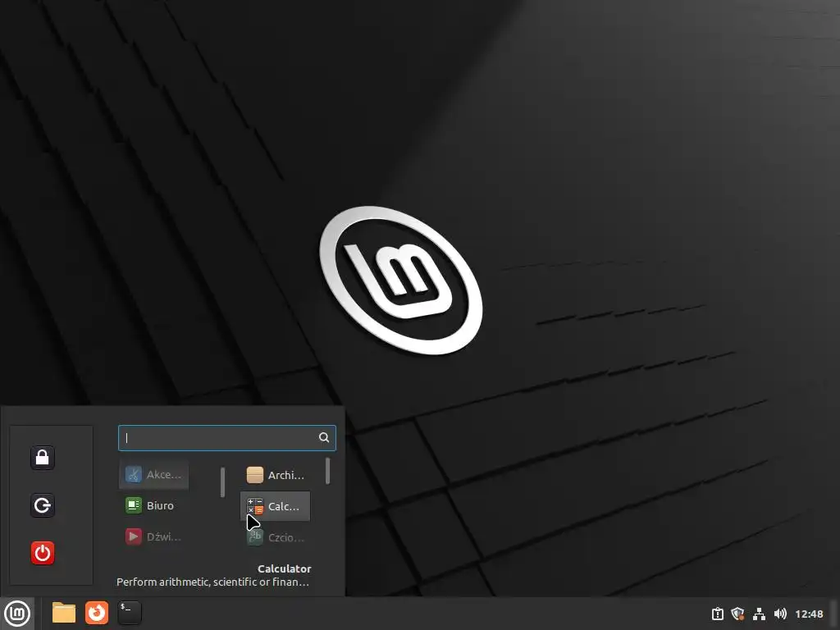Select the Akcesoria category

153,475
